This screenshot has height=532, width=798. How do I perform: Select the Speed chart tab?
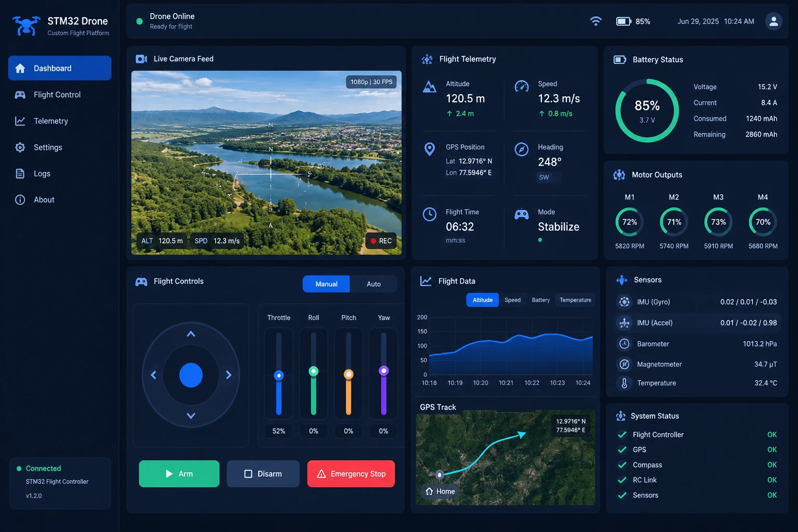(512, 300)
